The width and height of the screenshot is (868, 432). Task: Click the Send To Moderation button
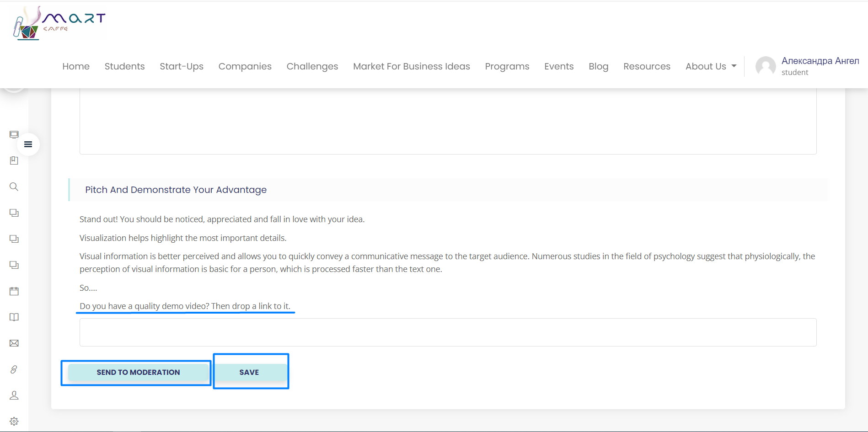[138, 372]
